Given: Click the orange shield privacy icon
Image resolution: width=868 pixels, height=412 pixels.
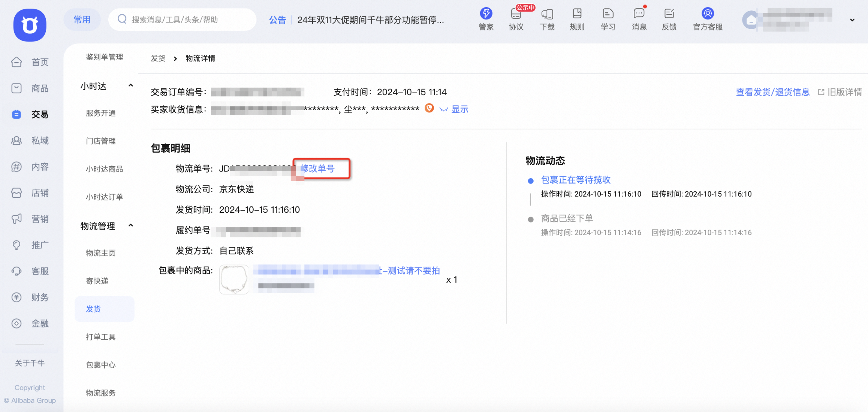Looking at the screenshot, I should tap(429, 108).
